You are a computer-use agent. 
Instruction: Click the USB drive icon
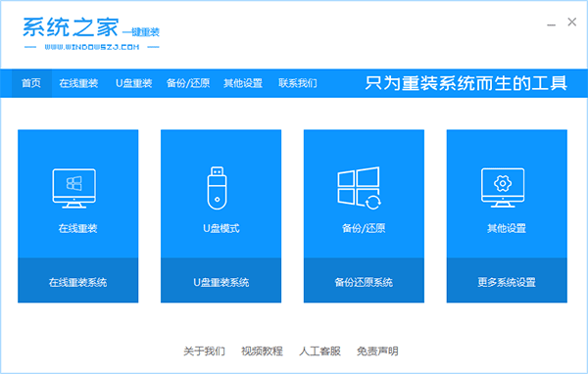click(217, 188)
